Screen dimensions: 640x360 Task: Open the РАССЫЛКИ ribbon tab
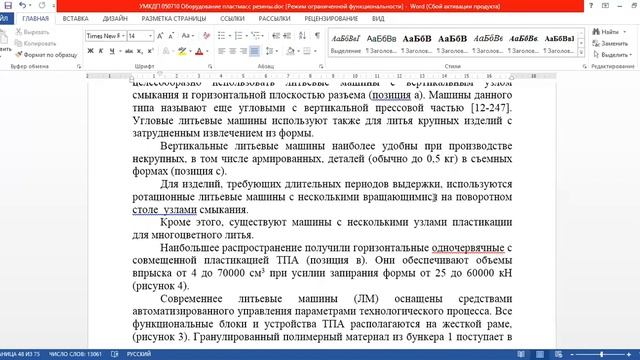[x=274, y=18]
